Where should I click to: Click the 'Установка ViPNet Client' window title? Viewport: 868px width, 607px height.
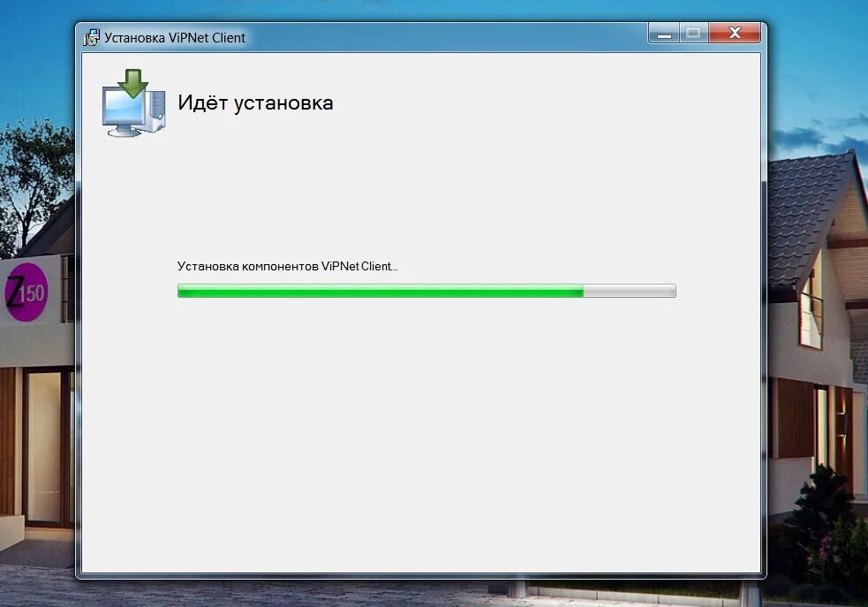[175, 38]
